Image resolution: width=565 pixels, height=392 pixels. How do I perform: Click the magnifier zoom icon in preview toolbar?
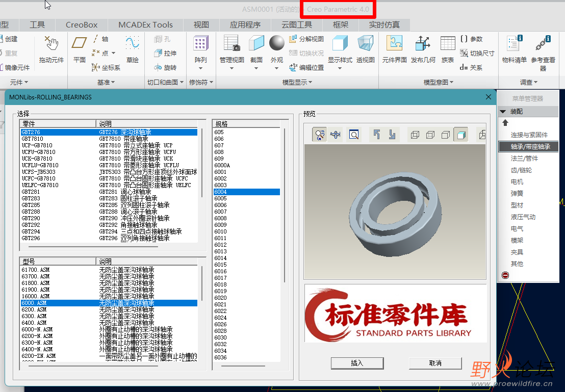(354, 134)
